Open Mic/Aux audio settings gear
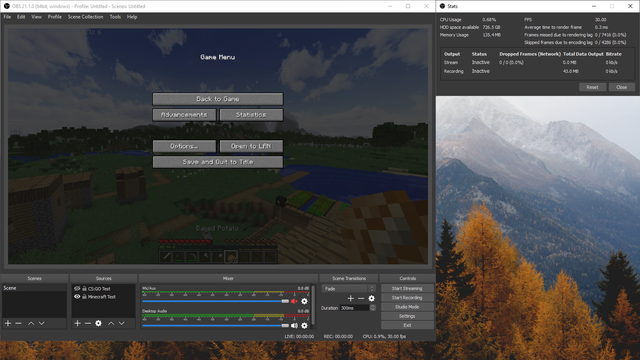The width and height of the screenshot is (640, 360). [x=304, y=301]
